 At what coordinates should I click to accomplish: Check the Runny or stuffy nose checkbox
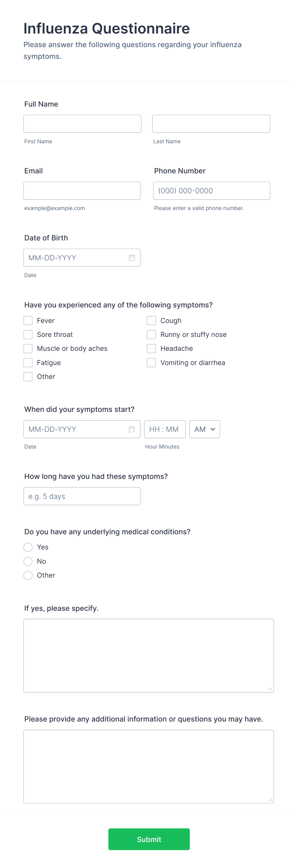(151, 334)
